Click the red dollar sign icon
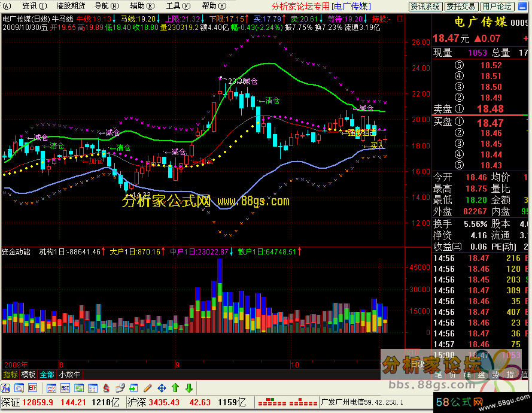 [106, 388]
